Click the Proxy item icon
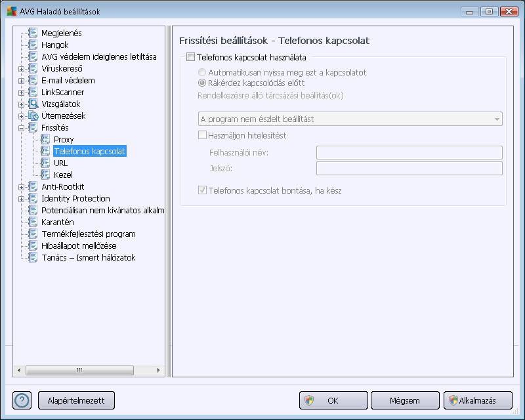Viewport: 525px width, 420px height. click(45, 139)
